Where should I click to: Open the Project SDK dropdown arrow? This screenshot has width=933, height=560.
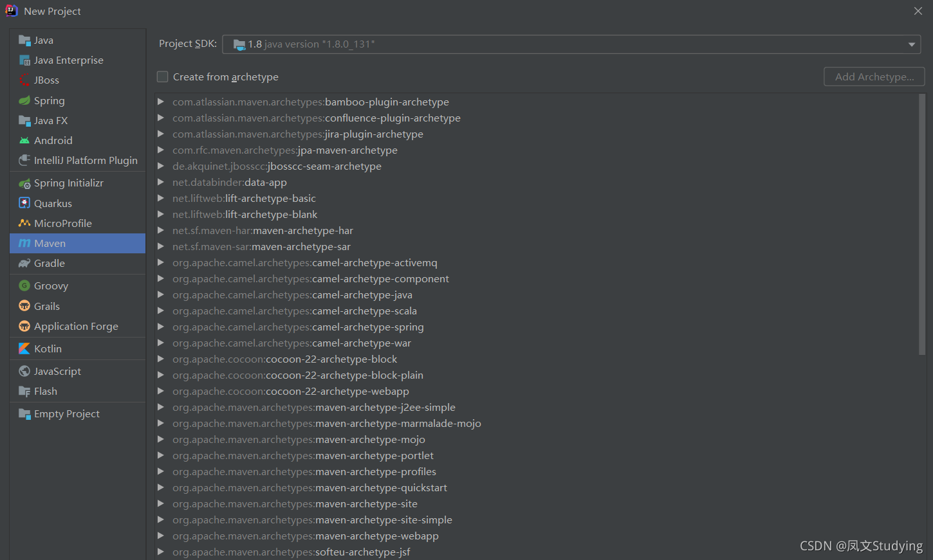(912, 44)
